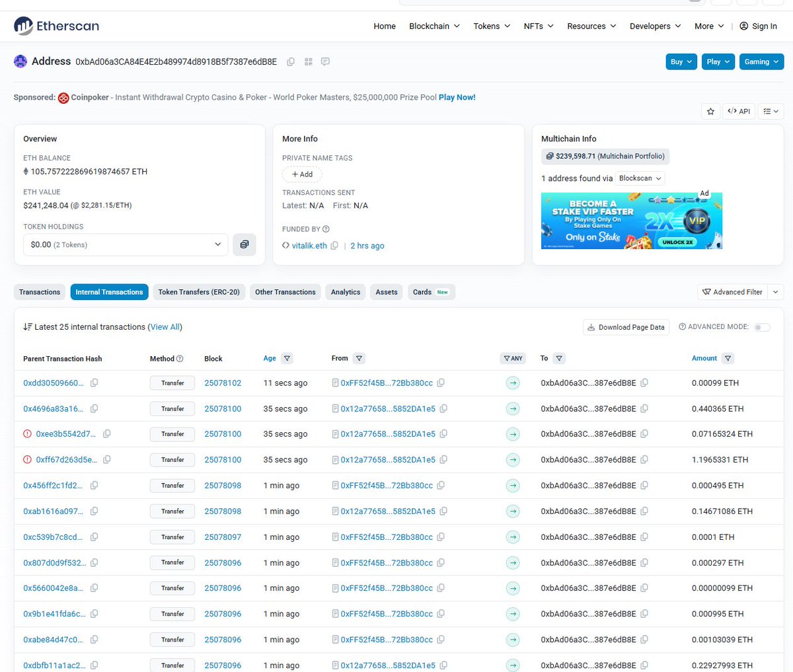Add a private name tag
Viewport: 793px width, 672px height.
[302, 174]
